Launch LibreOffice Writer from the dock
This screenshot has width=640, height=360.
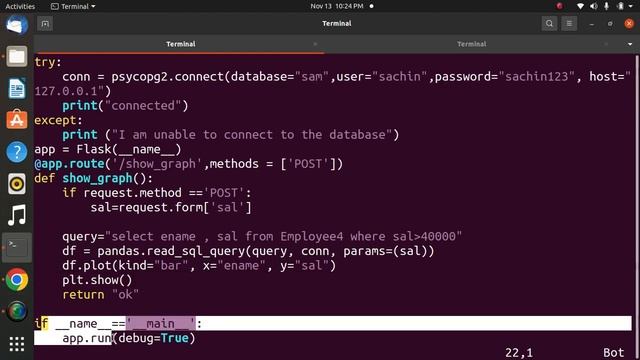[x=17, y=88]
